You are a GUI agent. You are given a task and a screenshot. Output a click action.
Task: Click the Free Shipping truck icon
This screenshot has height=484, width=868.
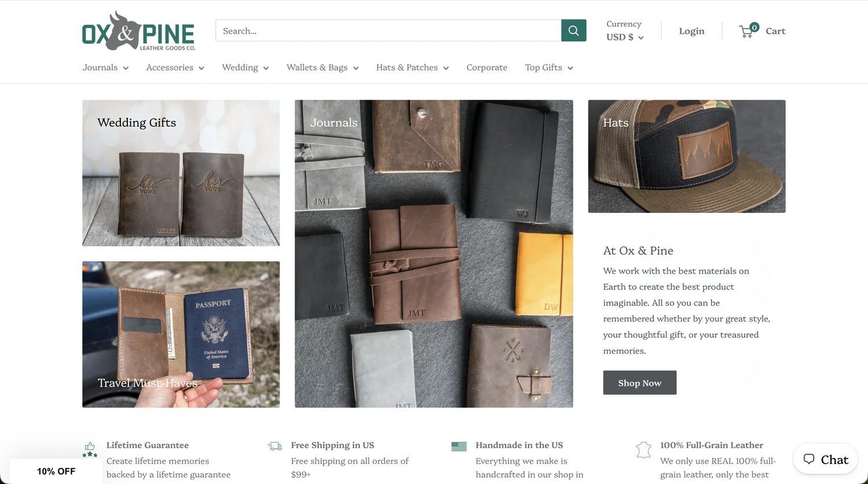[274, 446]
